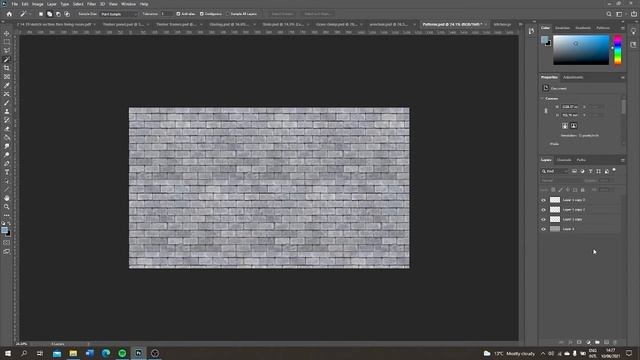640x360 pixels.
Task: Open the Filter menu
Action: [91, 4]
